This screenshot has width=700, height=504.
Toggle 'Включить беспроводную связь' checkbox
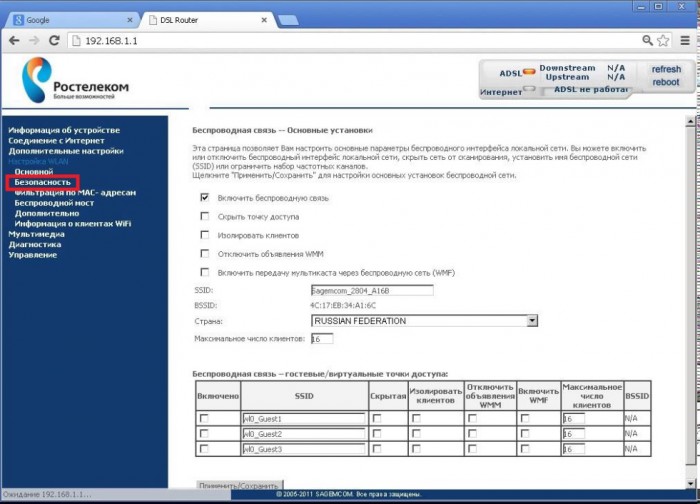205,198
